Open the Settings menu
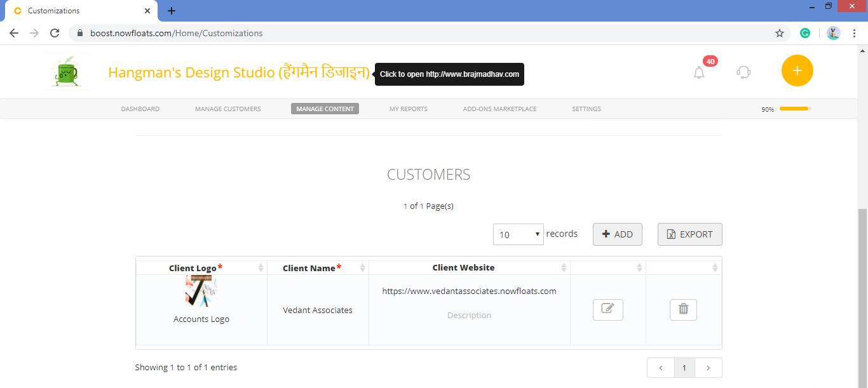The height and width of the screenshot is (388, 868). point(587,109)
